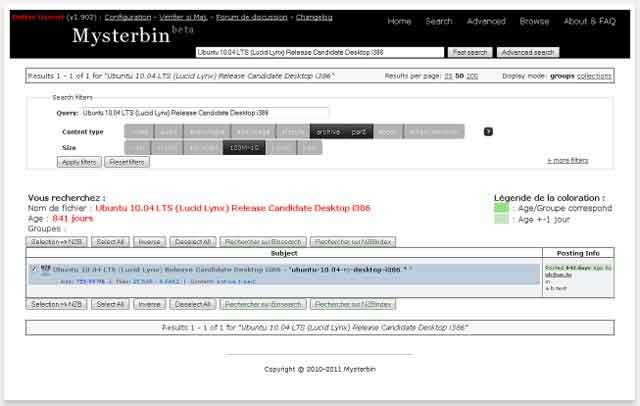Open the Changelog link
This screenshot has width=640, height=406.
(314, 17)
